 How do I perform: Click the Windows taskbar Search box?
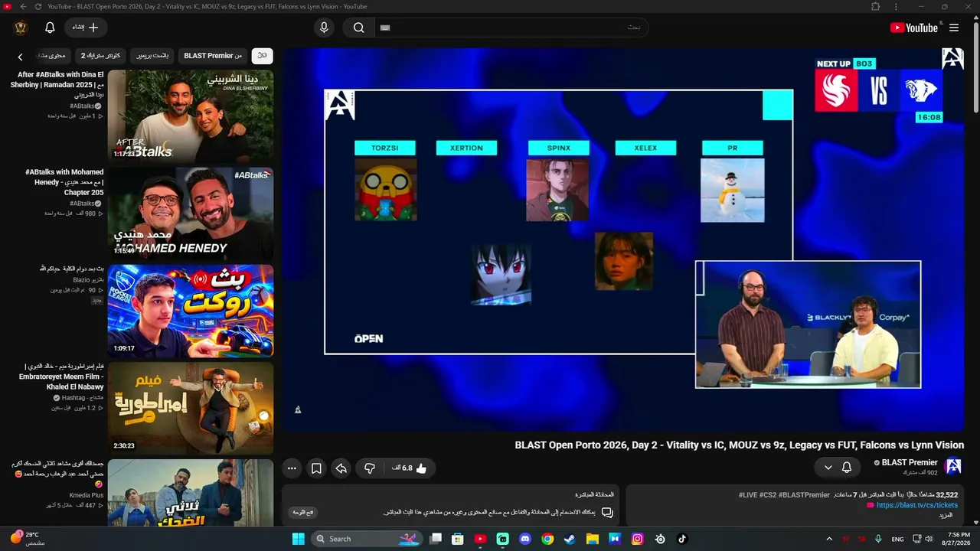click(366, 539)
